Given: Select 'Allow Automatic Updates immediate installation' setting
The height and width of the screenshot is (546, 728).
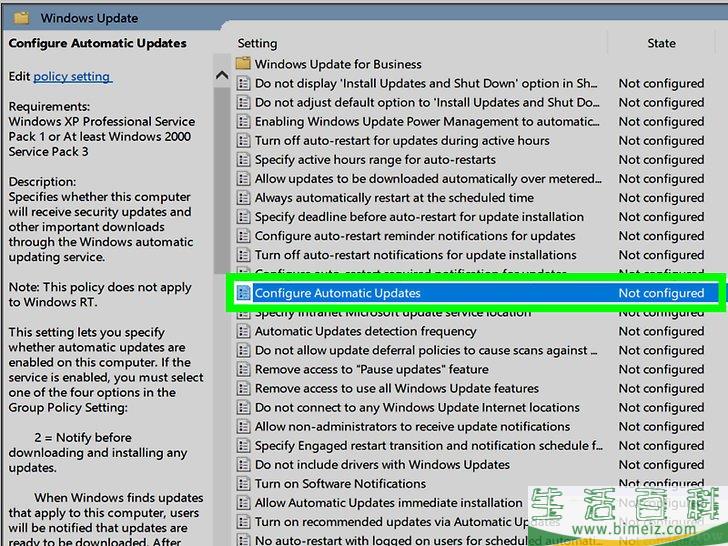Looking at the screenshot, I should (x=389, y=502).
